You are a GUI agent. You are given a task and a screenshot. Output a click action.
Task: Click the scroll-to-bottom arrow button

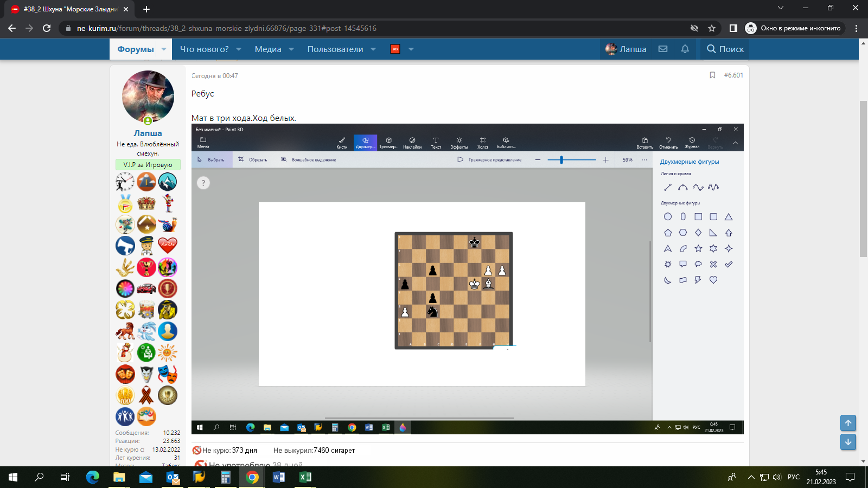pyautogui.click(x=848, y=442)
